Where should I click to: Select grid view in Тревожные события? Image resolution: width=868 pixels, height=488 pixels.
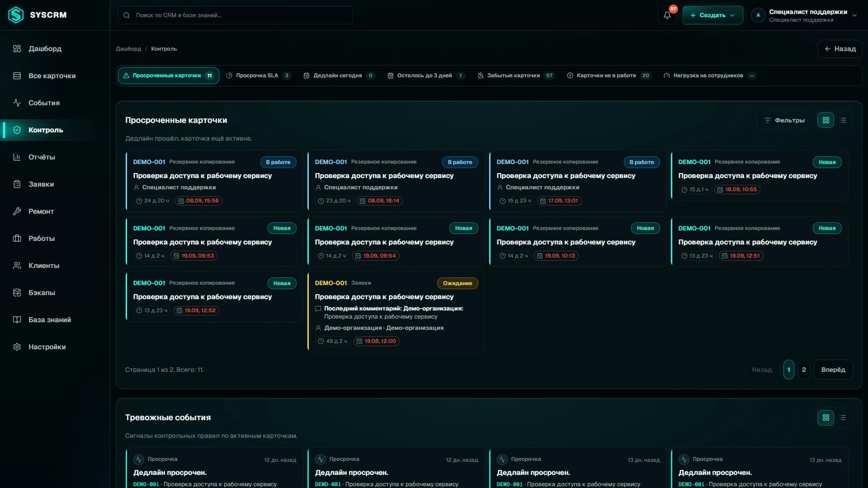pyautogui.click(x=826, y=418)
